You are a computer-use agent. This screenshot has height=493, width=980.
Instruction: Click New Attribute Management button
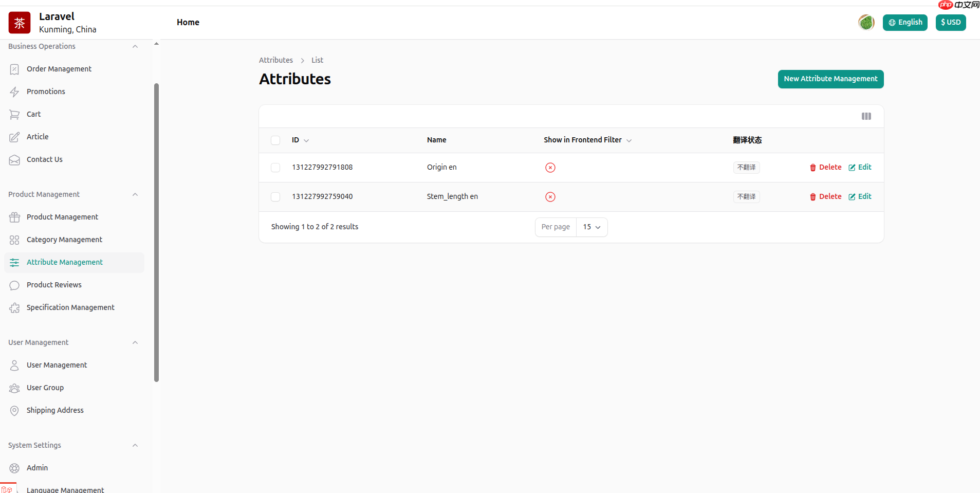point(830,79)
